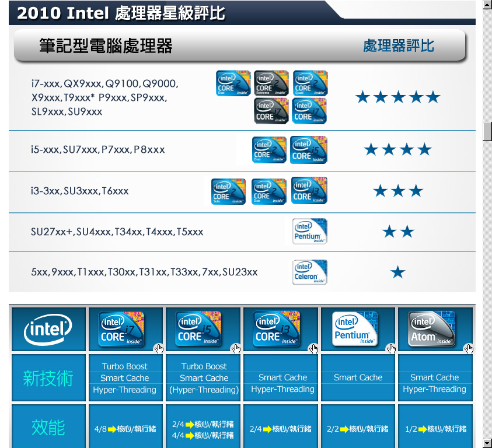The image size is (492, 448).
Task: Open the Core i3 column header badge
Action: point(276,329)
